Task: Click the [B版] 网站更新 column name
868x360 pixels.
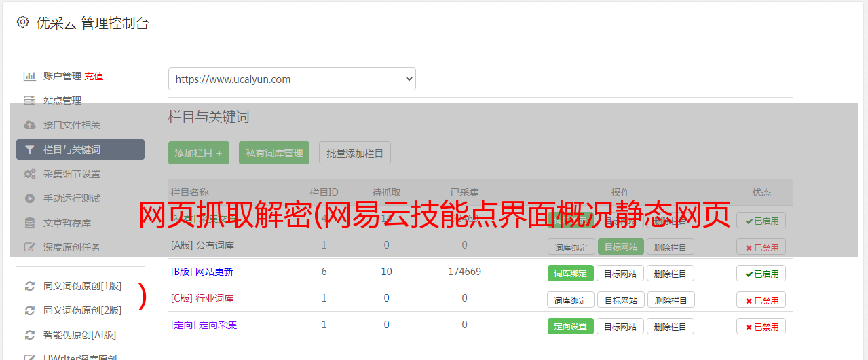Action: (202, 272)
